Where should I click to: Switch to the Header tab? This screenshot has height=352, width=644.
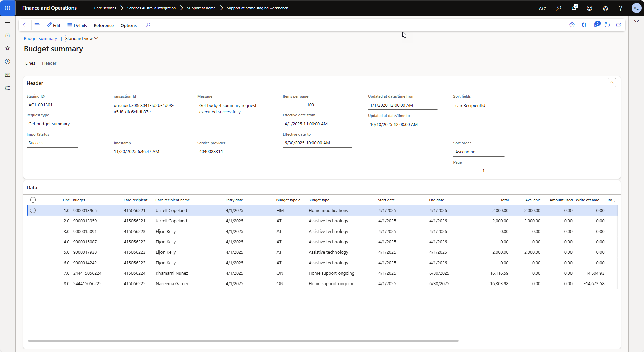click(49, 63)
